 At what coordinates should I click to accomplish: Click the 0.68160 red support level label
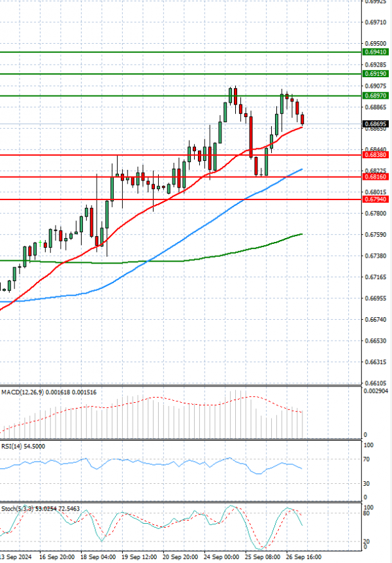coord(376,177)
